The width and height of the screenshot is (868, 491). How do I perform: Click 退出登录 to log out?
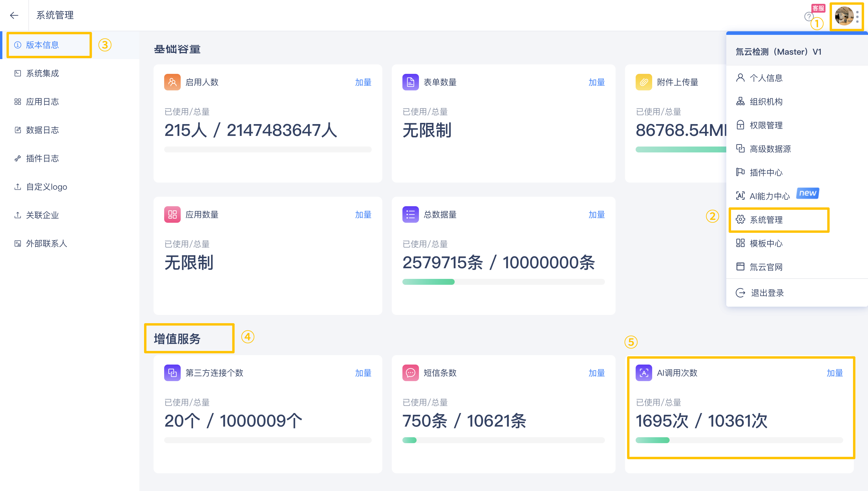[768, 293]
